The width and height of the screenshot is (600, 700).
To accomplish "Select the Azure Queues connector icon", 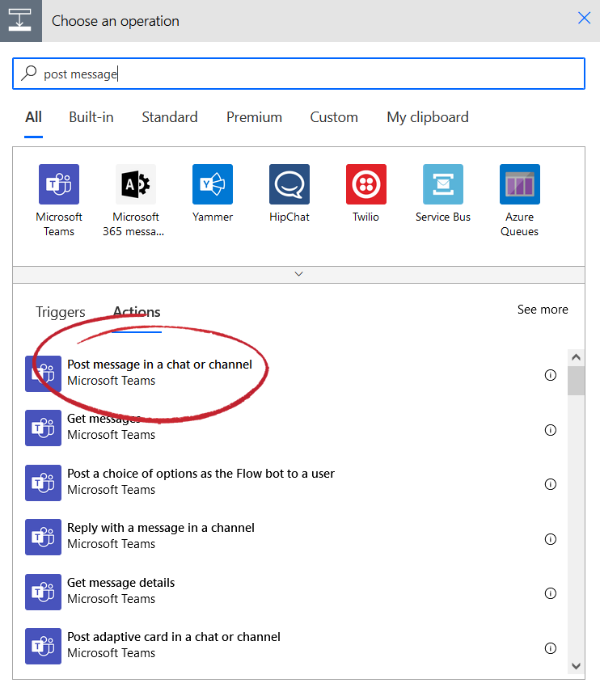I will pyautogui.click(x=520, y=184).
